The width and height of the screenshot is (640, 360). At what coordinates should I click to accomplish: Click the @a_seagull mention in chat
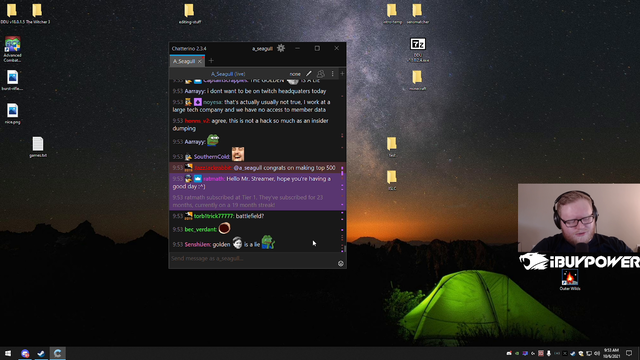[247, 168]
